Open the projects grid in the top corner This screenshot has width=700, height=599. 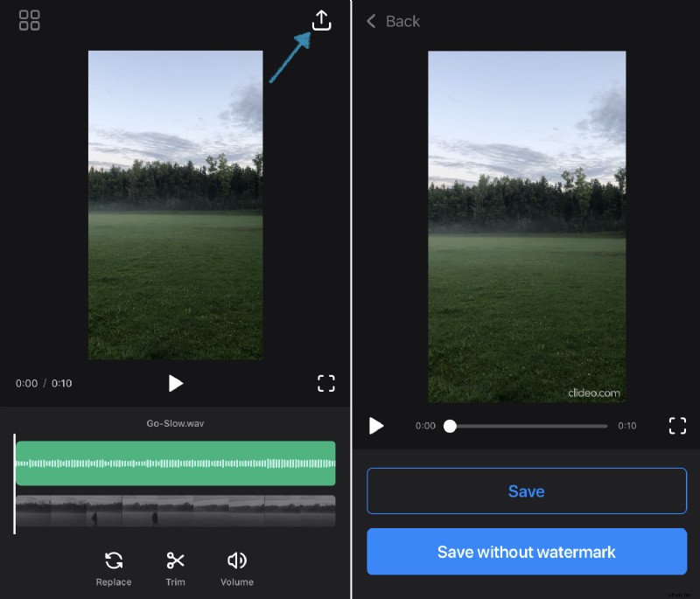[29, 20]
